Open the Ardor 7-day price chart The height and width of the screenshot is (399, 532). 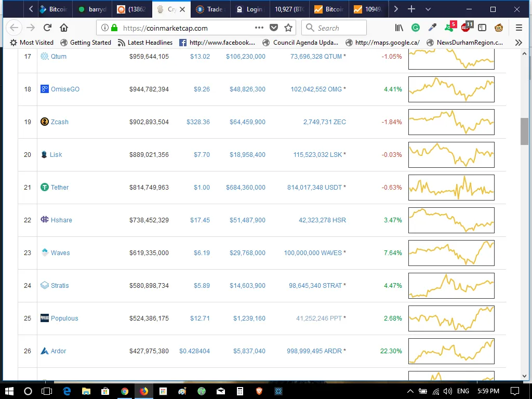(x=451, y=351)
